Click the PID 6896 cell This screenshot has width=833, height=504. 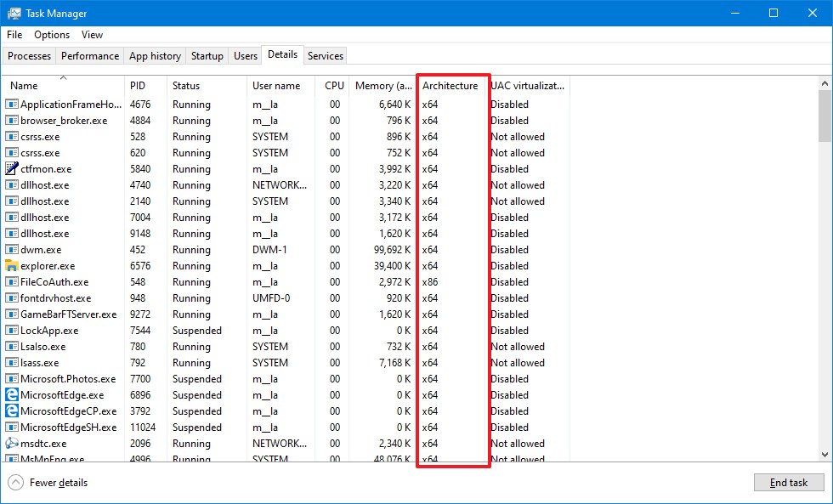pos(140,395)
